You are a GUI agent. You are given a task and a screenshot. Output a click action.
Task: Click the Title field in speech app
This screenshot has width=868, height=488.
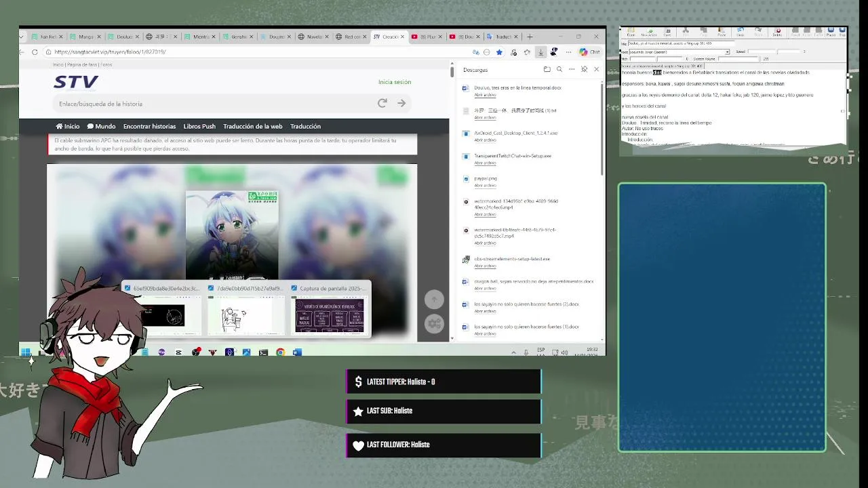[681, 43]
